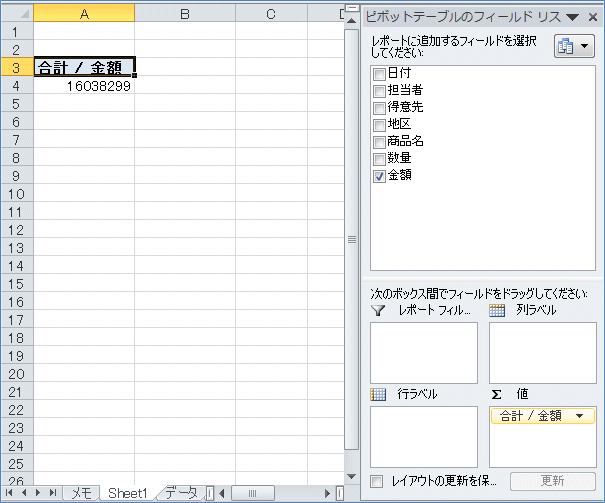The image size is (605, 503).
Task: Open the 合計 / 金額 value field dropdown
Action: pos(579,416)
